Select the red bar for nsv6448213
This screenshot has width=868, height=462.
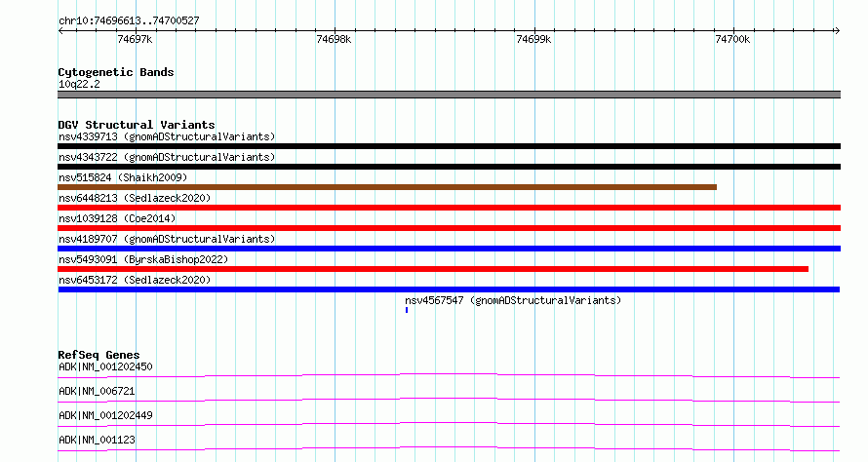point(449,208)
